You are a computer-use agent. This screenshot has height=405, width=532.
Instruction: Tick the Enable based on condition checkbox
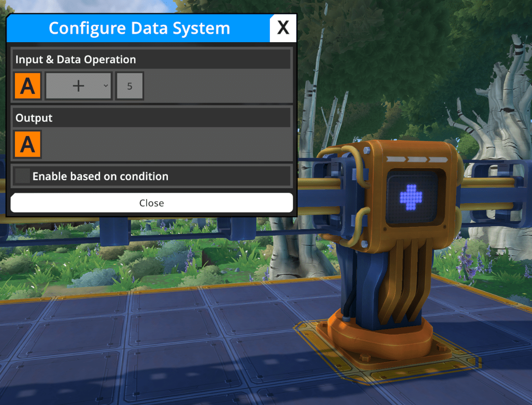tap(22, 176)
